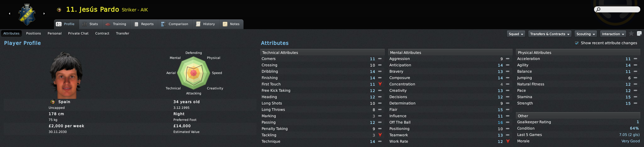
Task: Open the Private Chat section
Action: coord(78,33)
